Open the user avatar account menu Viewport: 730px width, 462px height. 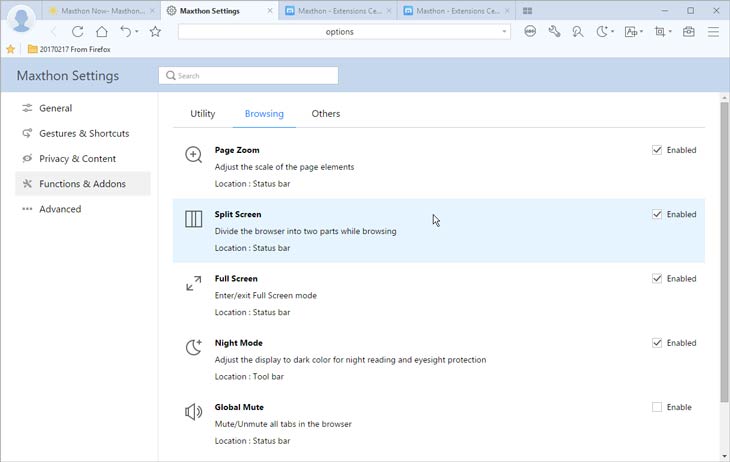pyautogui.click(x=21, y=20)
